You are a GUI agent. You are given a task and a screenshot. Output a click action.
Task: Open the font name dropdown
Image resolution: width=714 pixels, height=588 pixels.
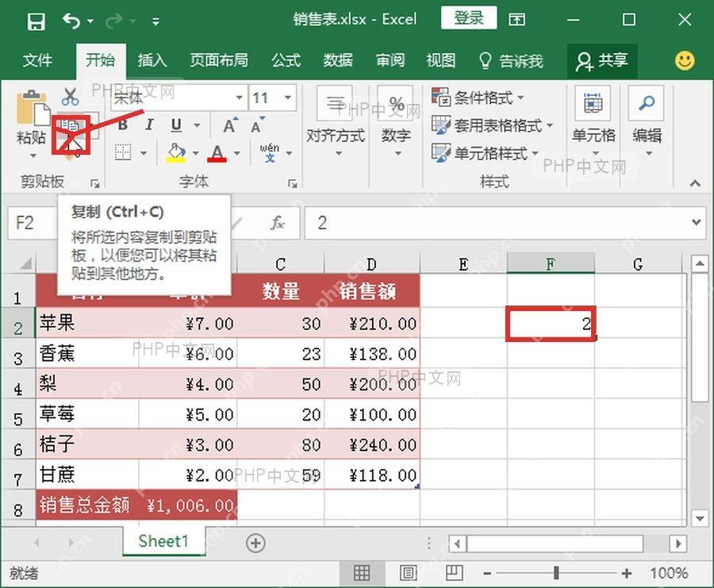tap(240, 98)
